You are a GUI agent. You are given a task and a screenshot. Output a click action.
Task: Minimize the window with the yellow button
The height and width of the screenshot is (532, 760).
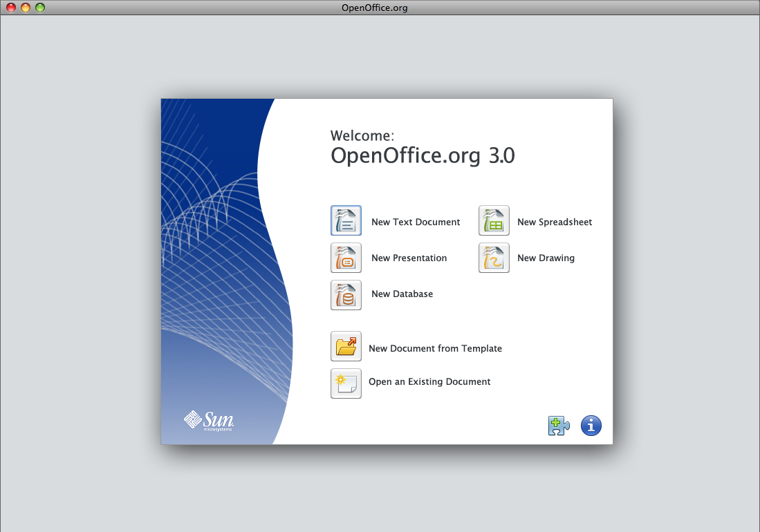26,8
